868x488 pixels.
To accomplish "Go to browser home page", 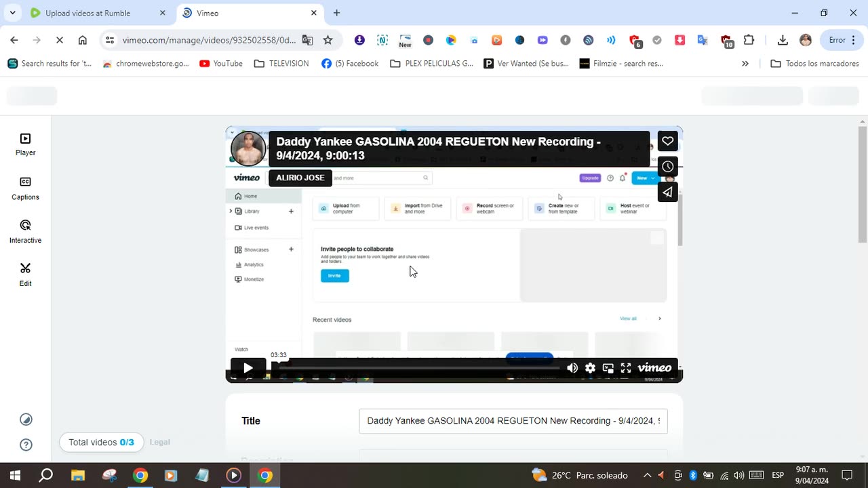I will tap(83, 40).
